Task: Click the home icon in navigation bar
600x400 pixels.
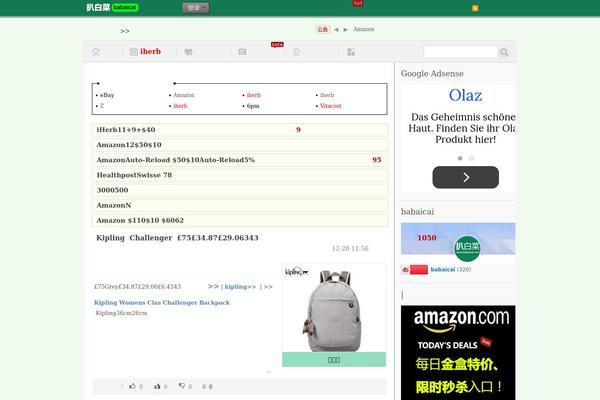Action: pyautogui.click(x=96, y=52)
